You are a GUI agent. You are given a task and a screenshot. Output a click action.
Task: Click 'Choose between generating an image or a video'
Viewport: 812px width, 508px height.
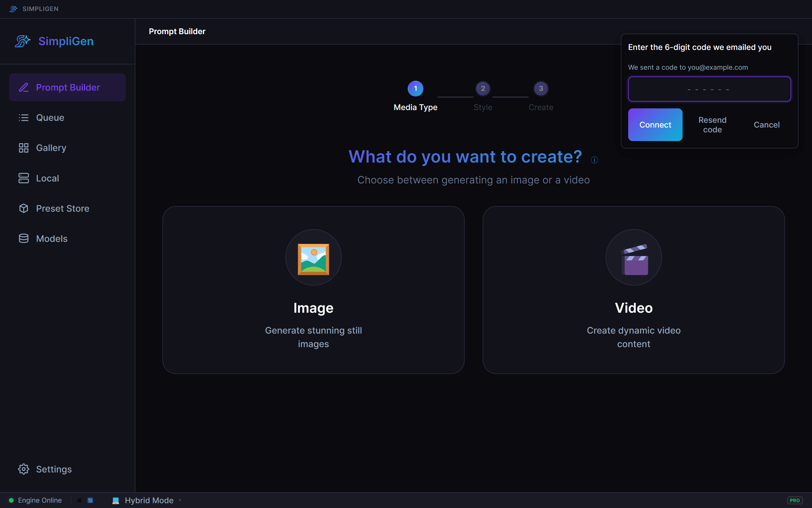point(473,180)
